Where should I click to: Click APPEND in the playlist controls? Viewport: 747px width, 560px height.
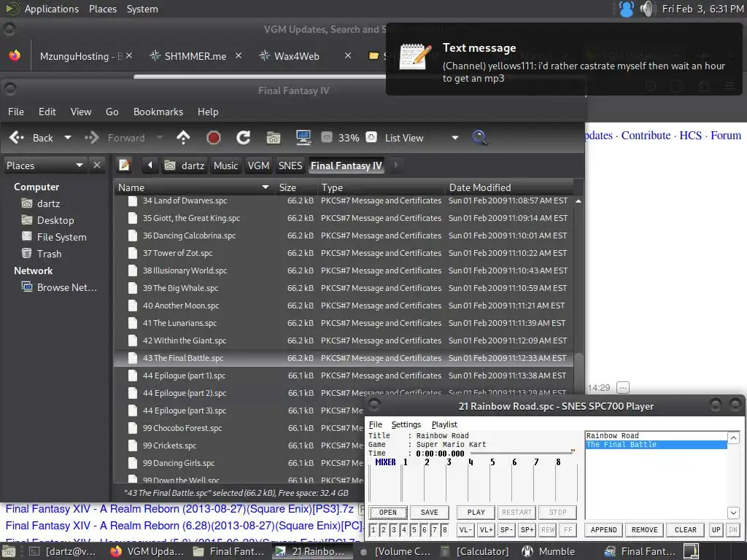603,529
